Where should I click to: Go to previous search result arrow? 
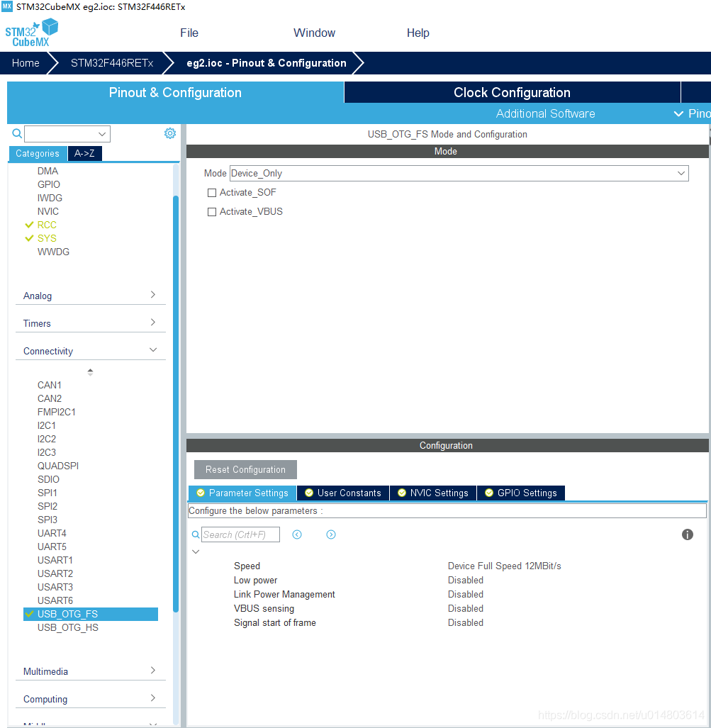[x=297, y=534]
